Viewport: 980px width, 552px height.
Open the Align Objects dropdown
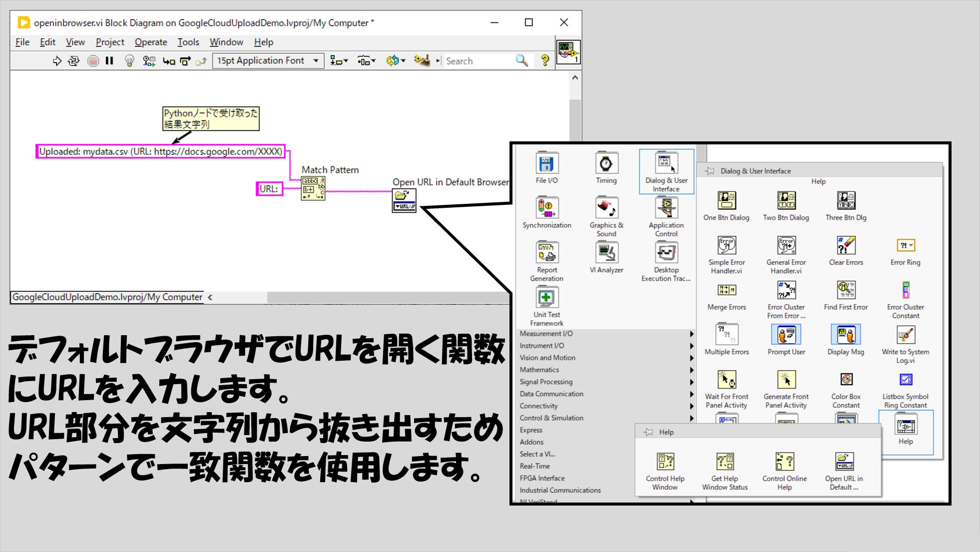point(339,61)
